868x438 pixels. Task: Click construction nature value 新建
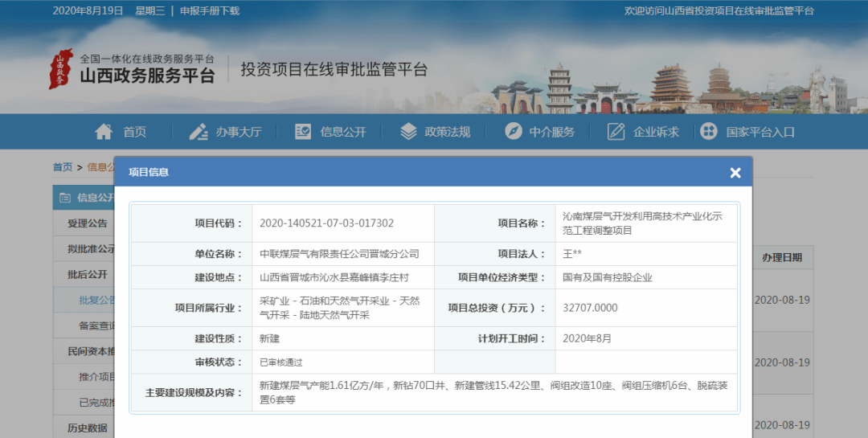(x=269, y=338)
